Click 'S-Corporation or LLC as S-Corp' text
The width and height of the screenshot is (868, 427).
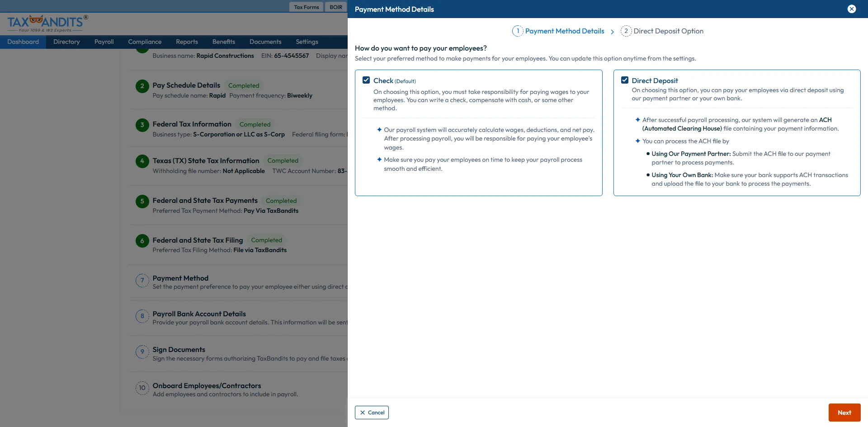239,135
